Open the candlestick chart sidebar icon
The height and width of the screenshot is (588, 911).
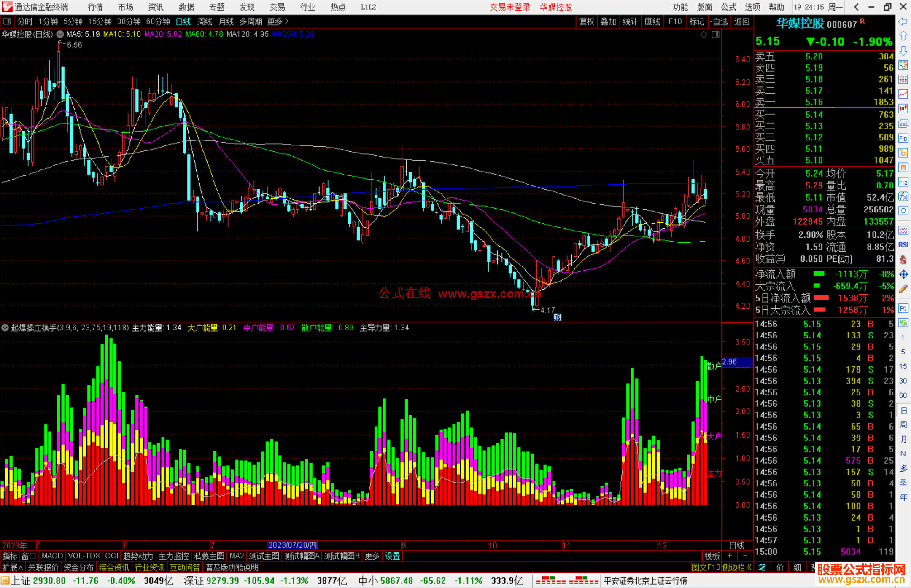903,109
